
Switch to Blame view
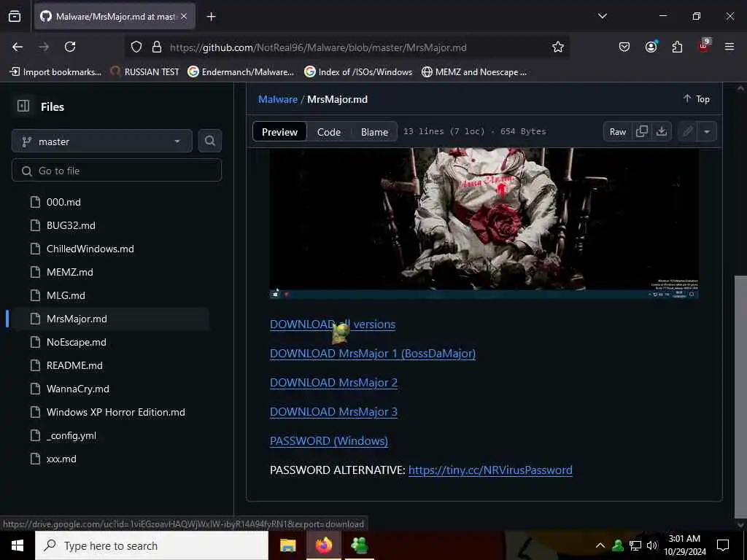tap(374, 132)
